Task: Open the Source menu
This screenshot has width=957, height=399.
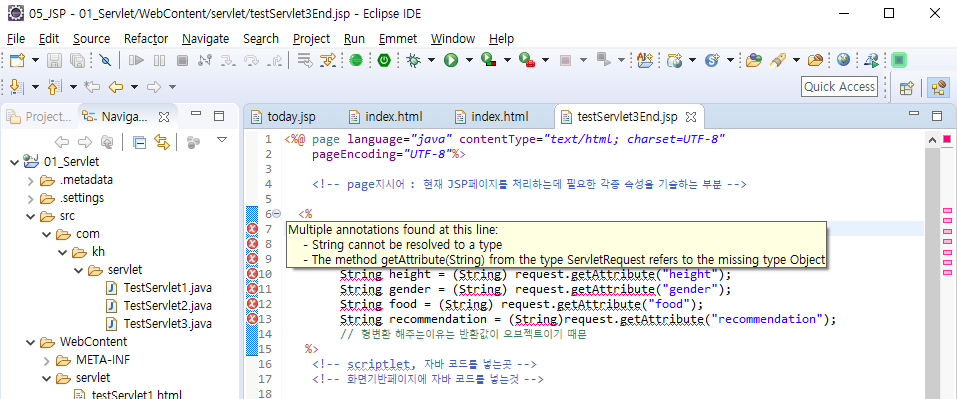Action: [x=92, y=38]
